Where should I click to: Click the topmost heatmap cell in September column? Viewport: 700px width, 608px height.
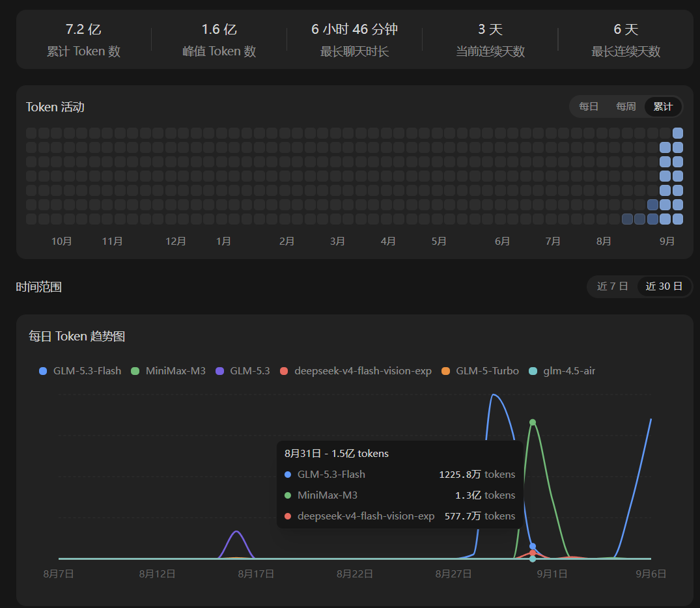click(x=678, y=133)
